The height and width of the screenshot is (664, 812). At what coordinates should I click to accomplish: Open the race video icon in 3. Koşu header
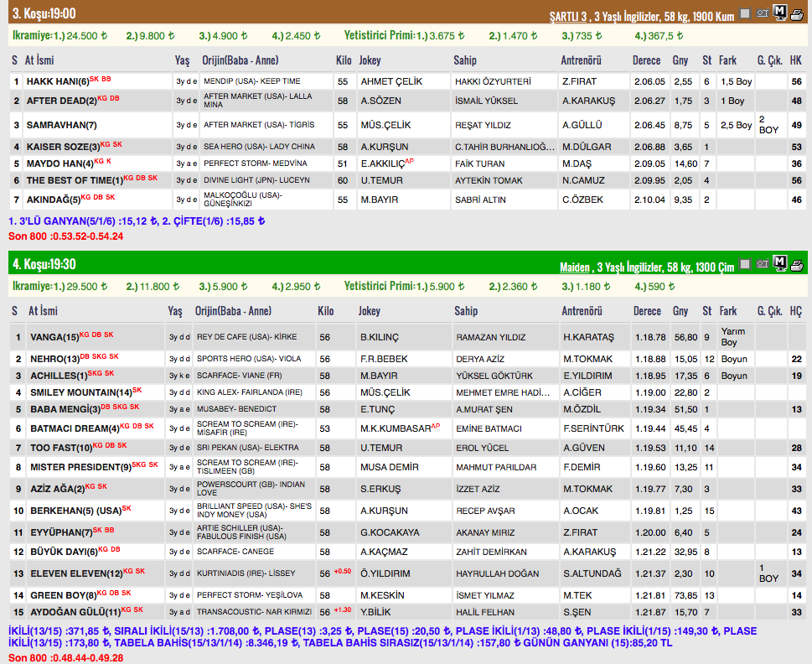[x=745, y=13]
